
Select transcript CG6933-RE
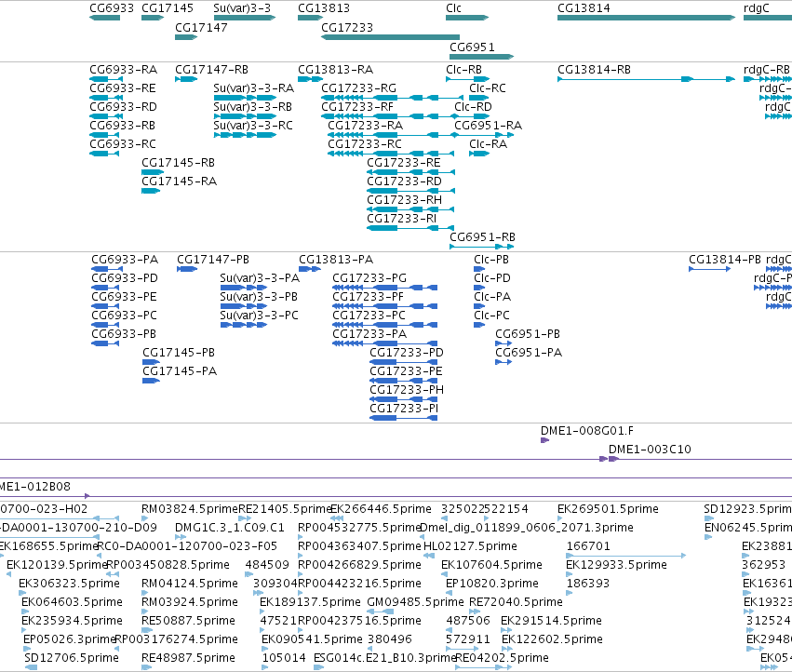123,88
